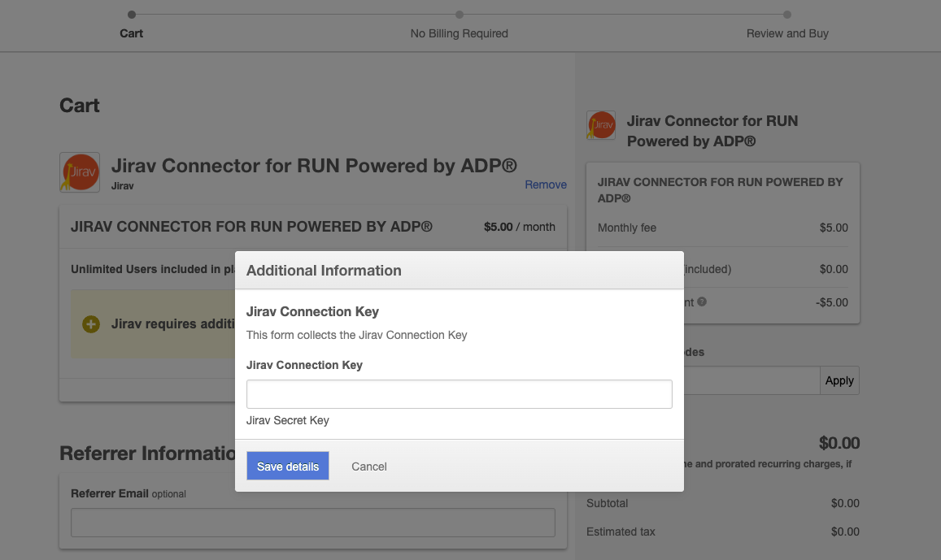Select the Review and Buy step label
Viewport: 941px width, 560px height.
786,33
